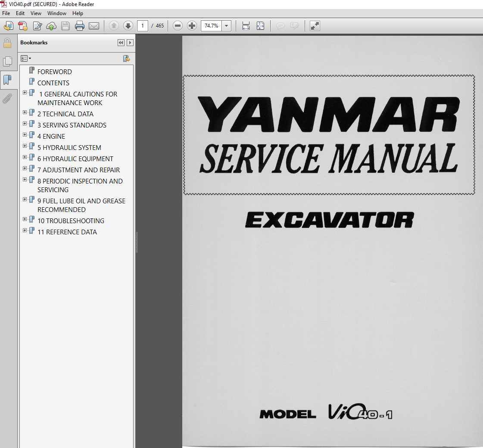The width and height of the screenshot is (483, 448).
Task: Click the Email envelope icon
Action: click(94, 26)
